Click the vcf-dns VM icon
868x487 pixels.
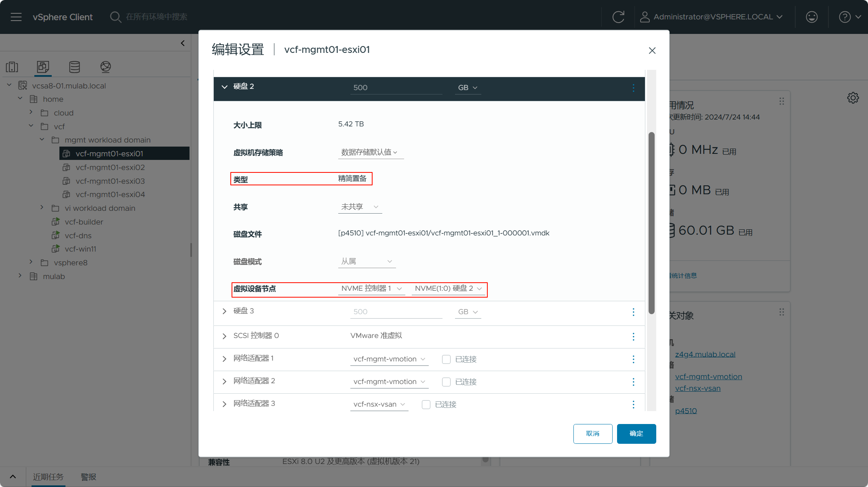[56, 235]
